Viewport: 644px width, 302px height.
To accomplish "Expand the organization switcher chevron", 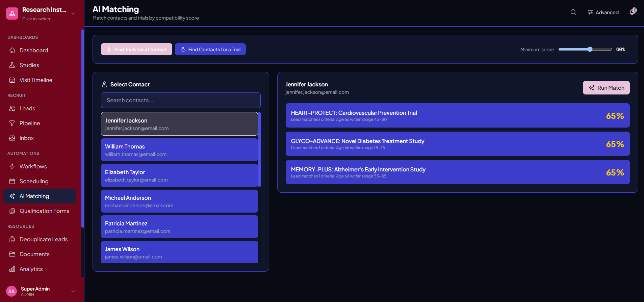I will pyautogui.click(x=73, y=13).
